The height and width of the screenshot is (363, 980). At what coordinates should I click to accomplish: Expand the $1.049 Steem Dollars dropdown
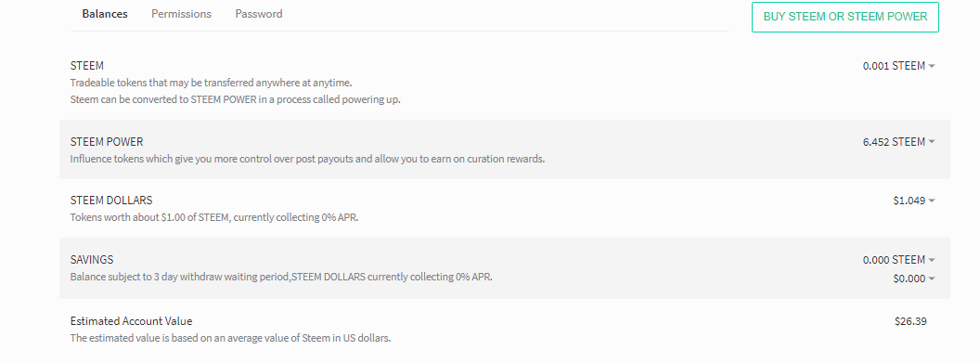914,201
